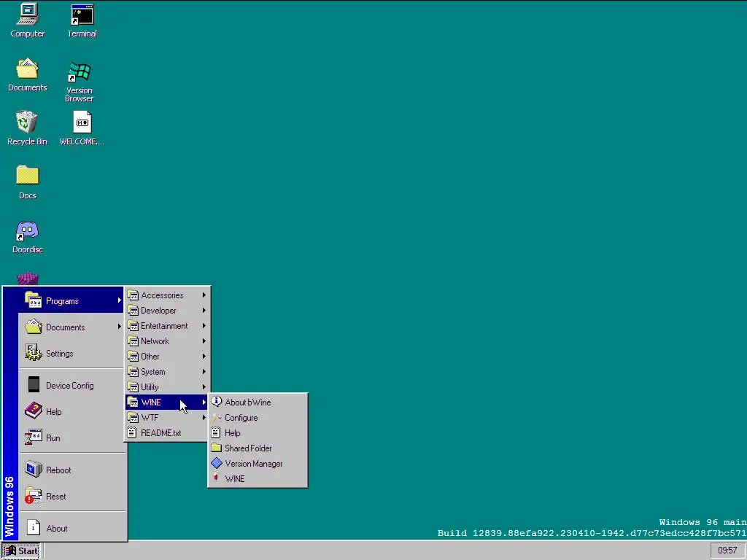This screenshot has height=560, width=747.
Task: Click the Shared Folder label text
Action: [x=248, y=448]
